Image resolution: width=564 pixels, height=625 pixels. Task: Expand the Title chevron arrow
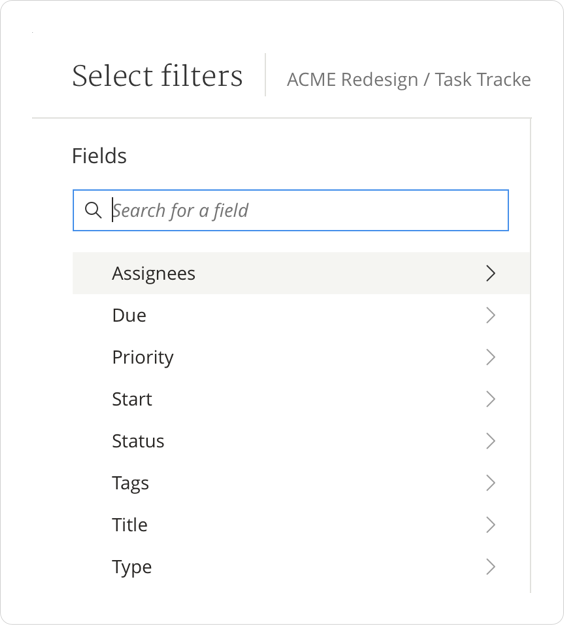pyautogui.click(x=491, y=525)
